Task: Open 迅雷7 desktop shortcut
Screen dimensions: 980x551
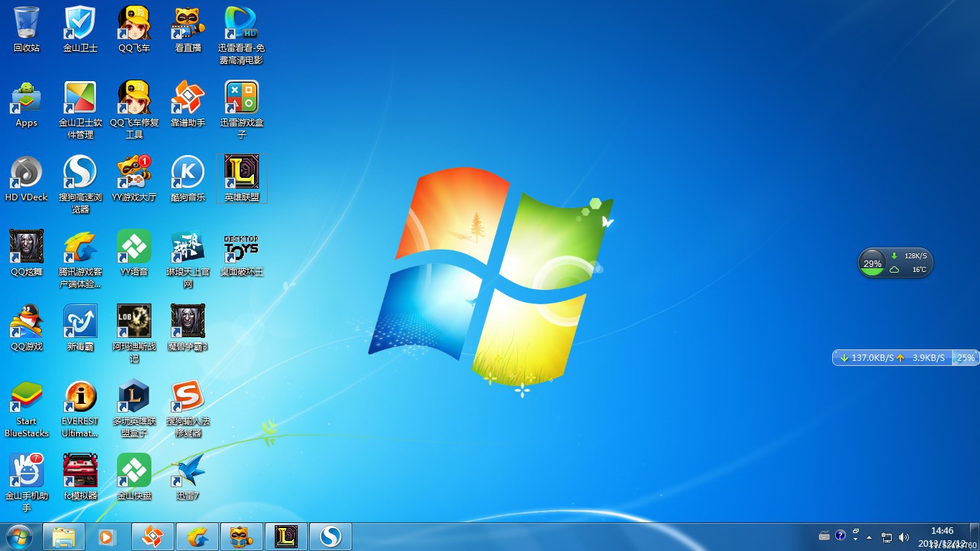Action: tap(188, 477)
